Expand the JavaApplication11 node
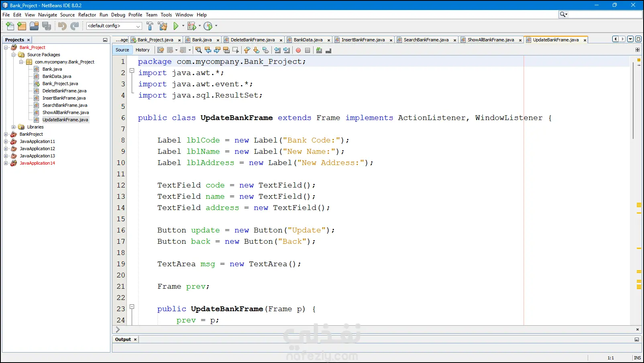Image resolution: width=644 pixels, height=363 pixels. pos(6,141)
